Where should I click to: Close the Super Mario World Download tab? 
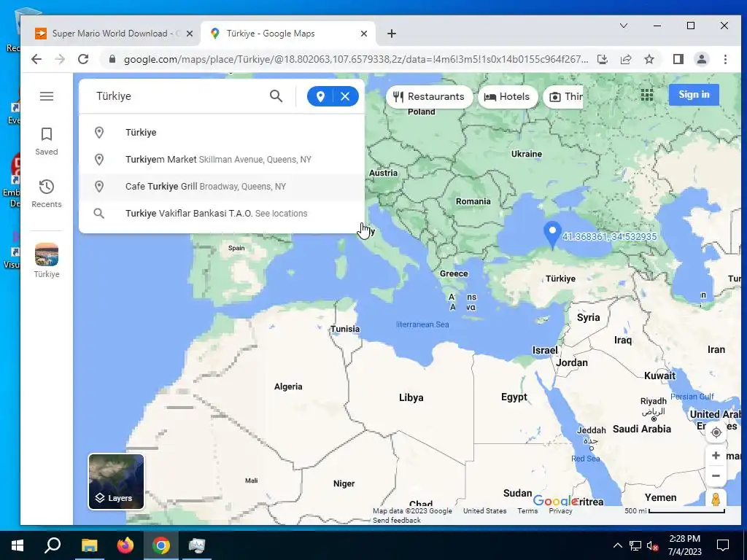tap(190, 34)
